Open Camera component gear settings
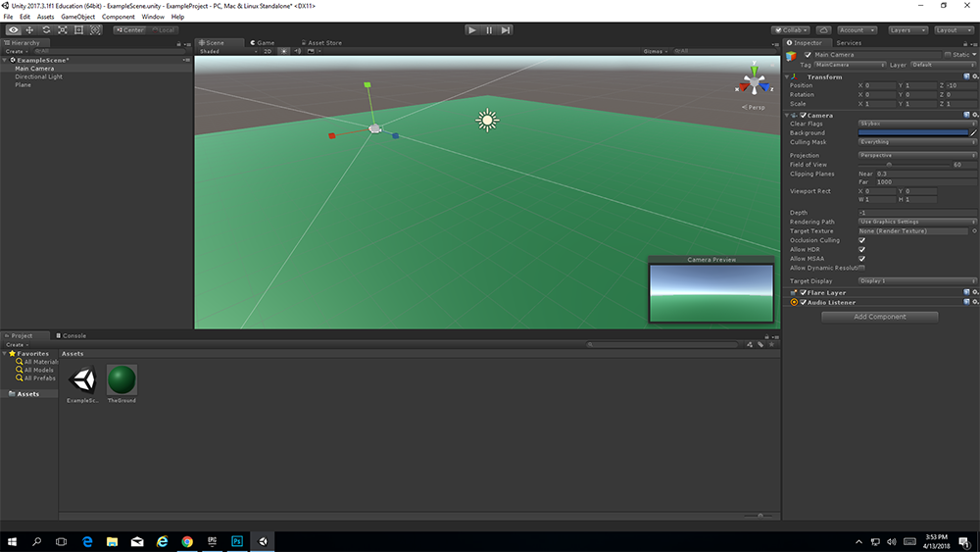Viewport: 980px width, 552px height. (975, 115)
